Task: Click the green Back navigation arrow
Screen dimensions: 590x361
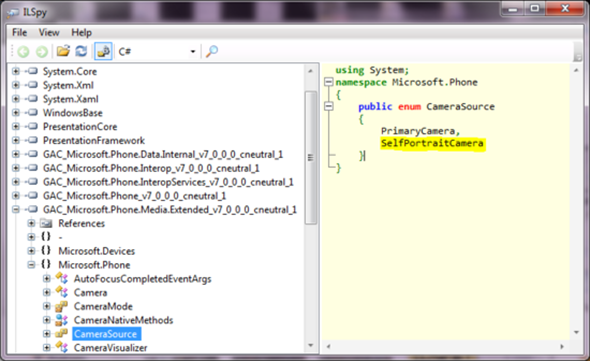Action: (23, 52)
